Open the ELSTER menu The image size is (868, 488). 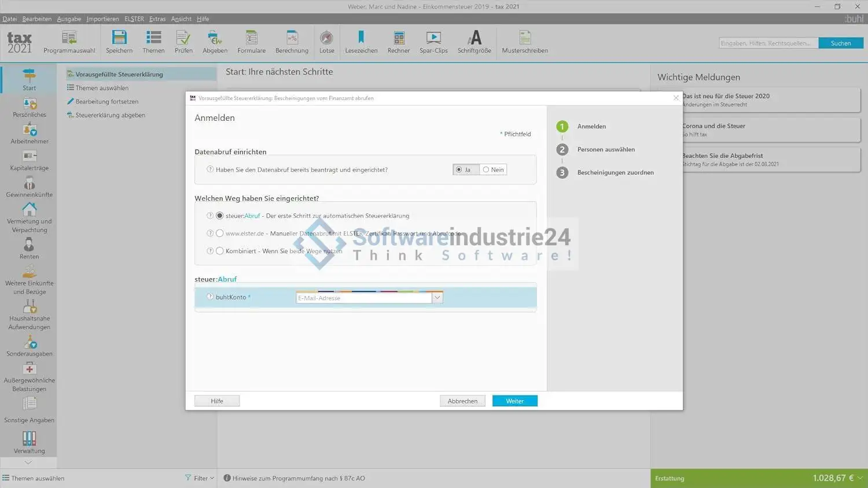pos(134,19)
